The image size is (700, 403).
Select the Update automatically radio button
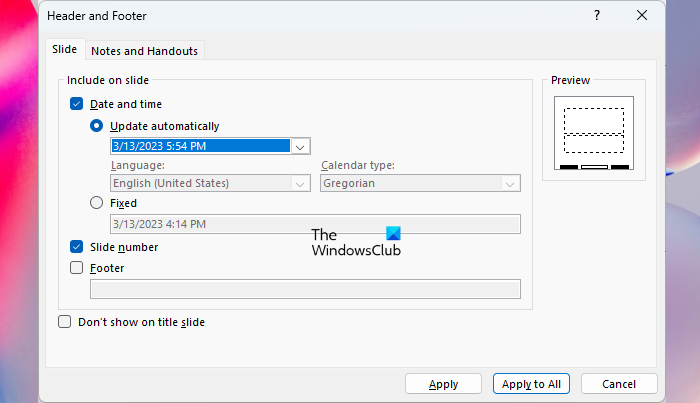pyautogui.click(x=96, y=126)
